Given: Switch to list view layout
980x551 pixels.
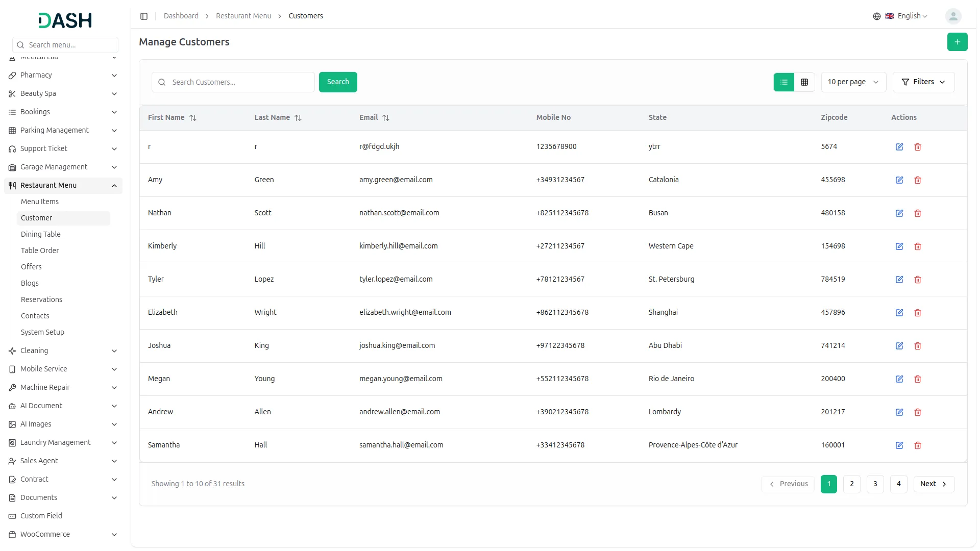Looking at the screenshot, I should click(x=784, y=82).
